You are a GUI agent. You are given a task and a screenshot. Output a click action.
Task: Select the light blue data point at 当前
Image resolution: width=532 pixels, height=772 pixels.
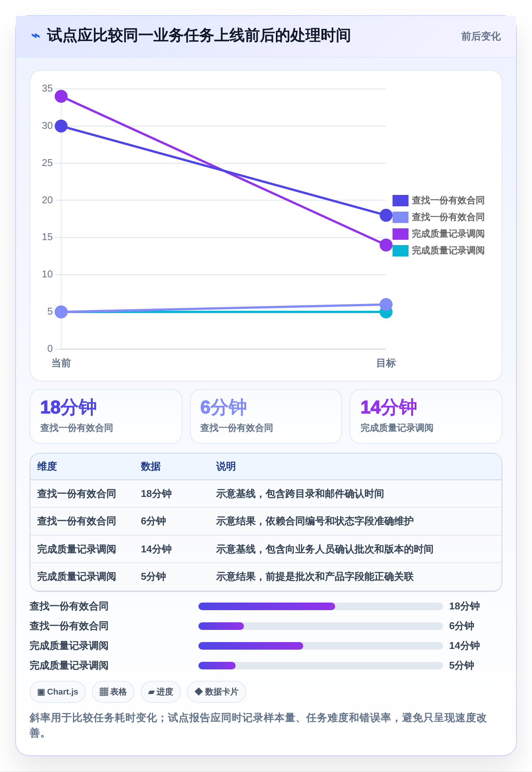click(x=61, y=312)
